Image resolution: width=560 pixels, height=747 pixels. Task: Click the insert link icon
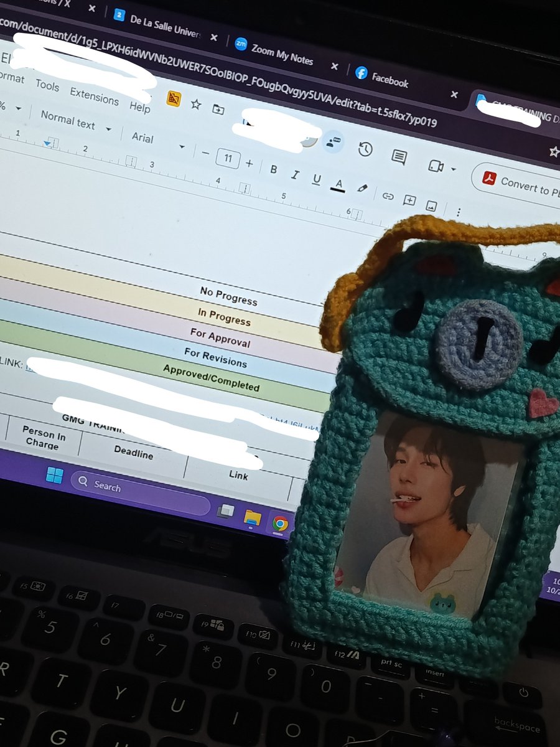point(388,195)
